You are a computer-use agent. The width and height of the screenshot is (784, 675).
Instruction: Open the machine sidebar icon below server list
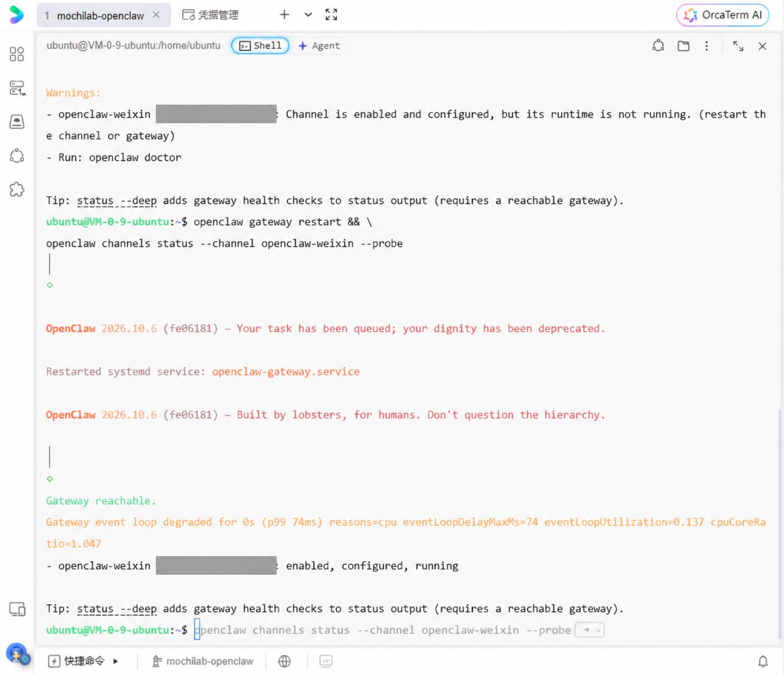click(x=17, y=121)
